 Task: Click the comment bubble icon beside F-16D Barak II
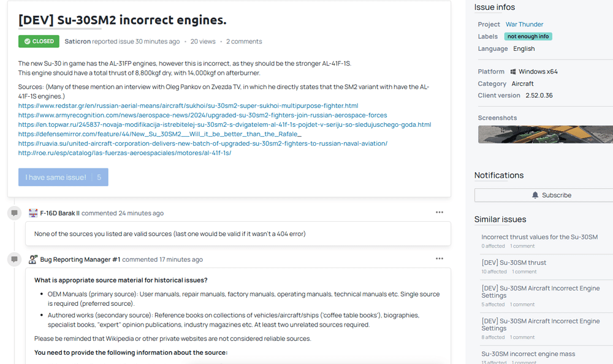coord(14,213)
